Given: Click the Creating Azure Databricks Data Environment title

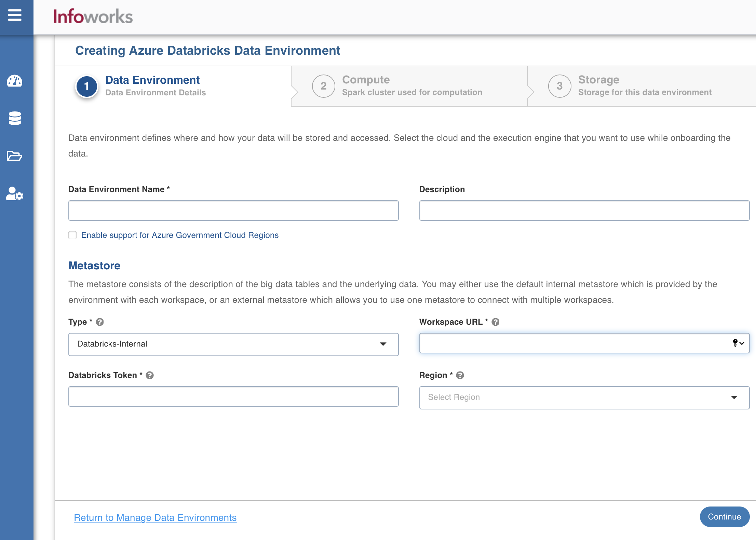Looking at the screenshot, I should tap(208, 51).
